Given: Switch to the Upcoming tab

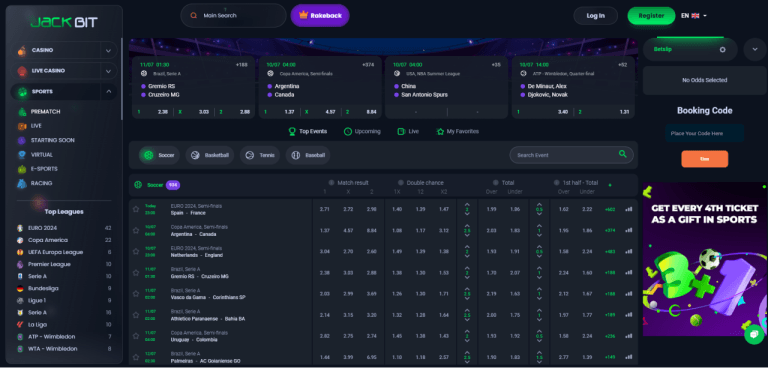Looking at the screenshot, I should pyautogui.click(x=362, y=131).
